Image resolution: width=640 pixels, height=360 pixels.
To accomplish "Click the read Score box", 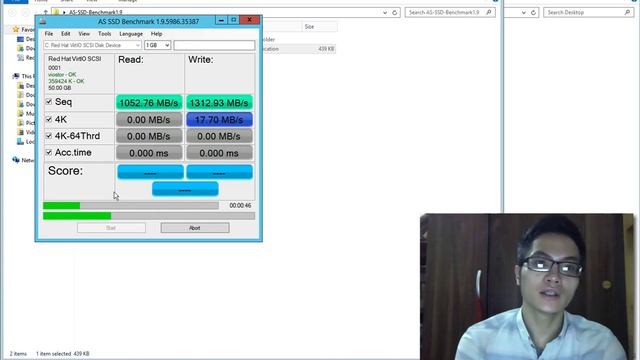I will click(x=150, y=172).
